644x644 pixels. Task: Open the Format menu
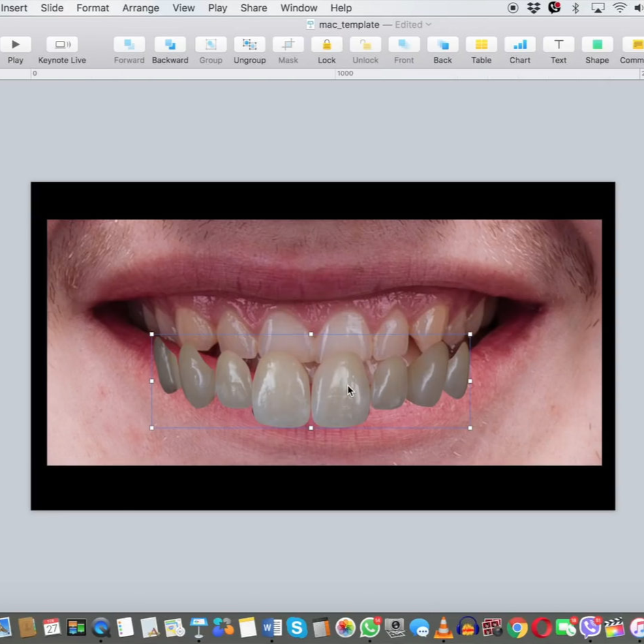[93, 8]
